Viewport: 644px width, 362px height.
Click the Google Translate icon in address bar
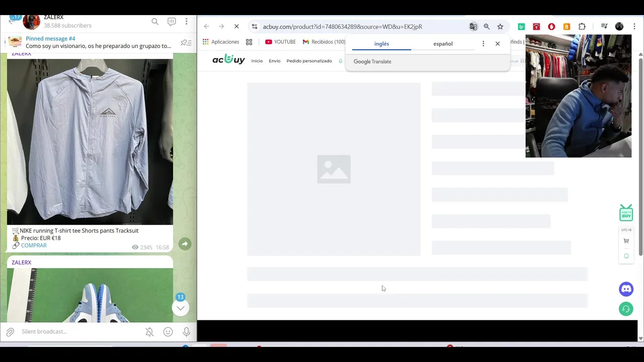473,27
